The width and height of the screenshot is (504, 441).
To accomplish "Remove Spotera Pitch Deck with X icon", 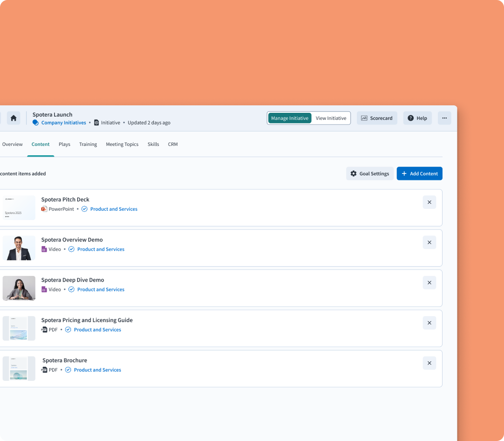I will pyautogui.click(x=429, y=202).
